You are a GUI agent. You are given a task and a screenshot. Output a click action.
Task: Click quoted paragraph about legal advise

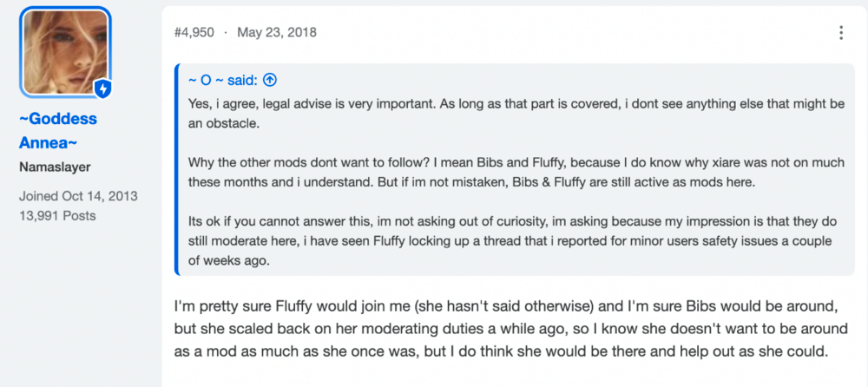[x=516, y=114]
